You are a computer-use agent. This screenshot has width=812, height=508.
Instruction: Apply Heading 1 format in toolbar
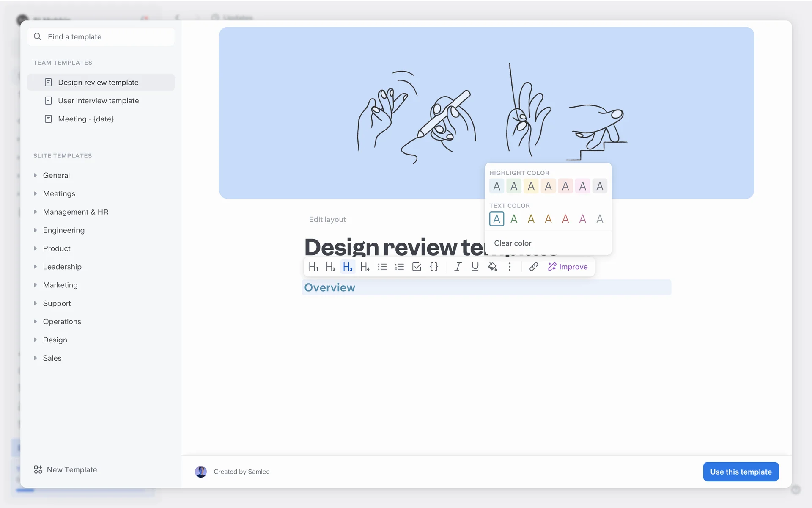(x=313, y=267)
